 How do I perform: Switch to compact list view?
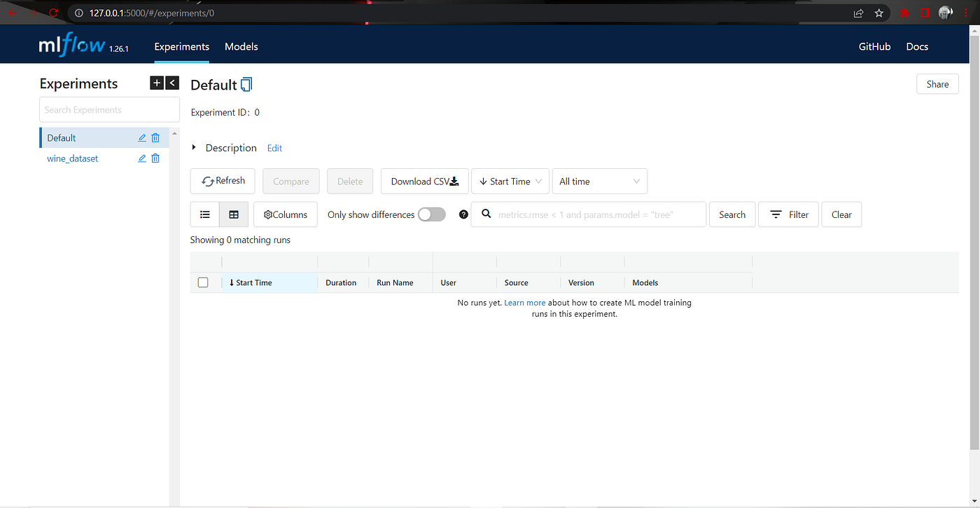[x=204, y=214]
